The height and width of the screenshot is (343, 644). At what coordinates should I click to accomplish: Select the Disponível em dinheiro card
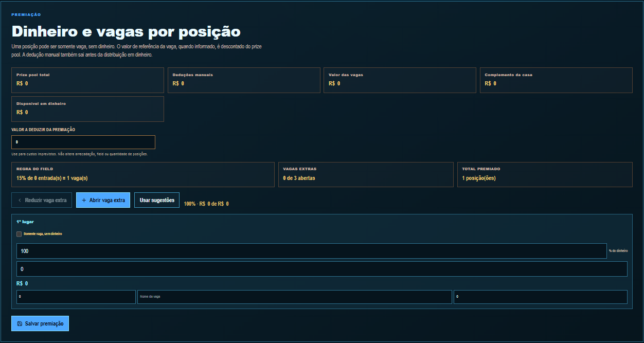87,109
